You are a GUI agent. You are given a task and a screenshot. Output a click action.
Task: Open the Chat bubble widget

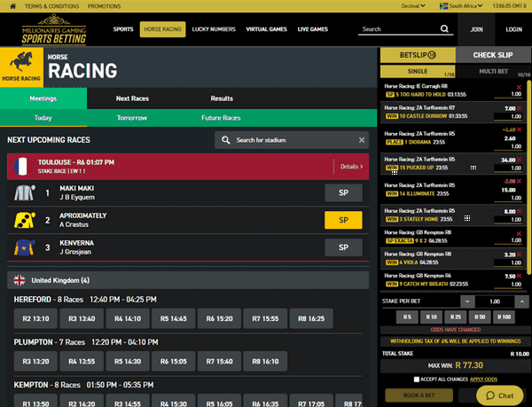tap(499, 395)
